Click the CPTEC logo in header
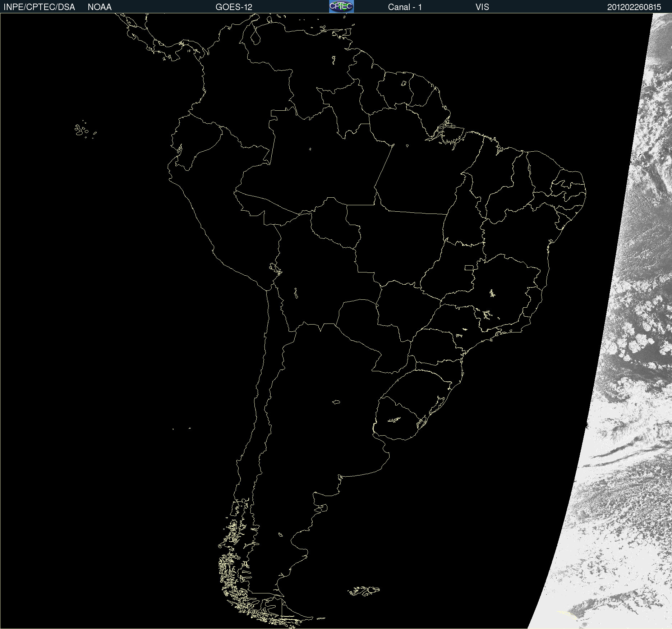Screen dimensions: 672x629 (x=341, y=6)
